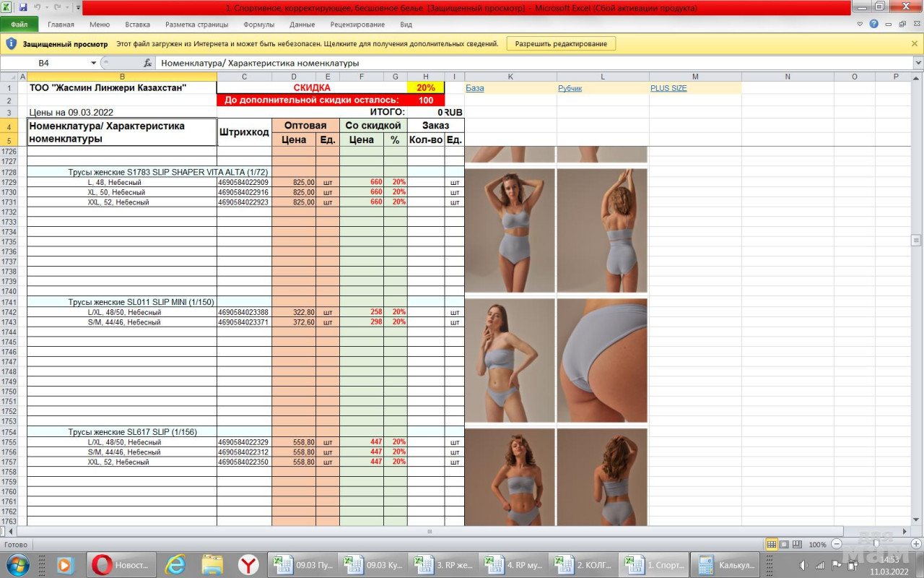
Task: Open the Name Box dropdown
Action: click(x=93, y=63)
